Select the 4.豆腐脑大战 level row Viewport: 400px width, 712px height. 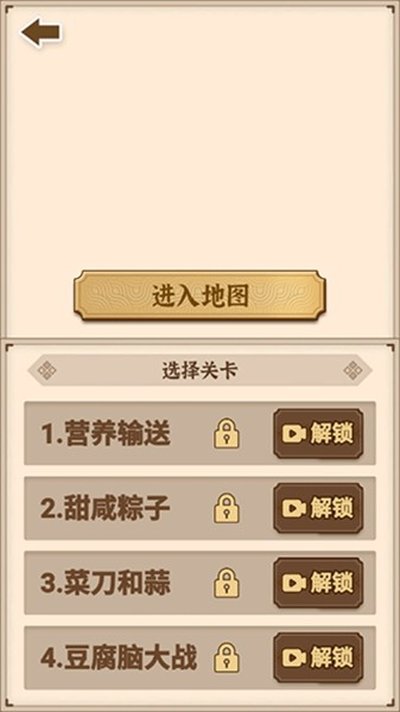(200, 658)
